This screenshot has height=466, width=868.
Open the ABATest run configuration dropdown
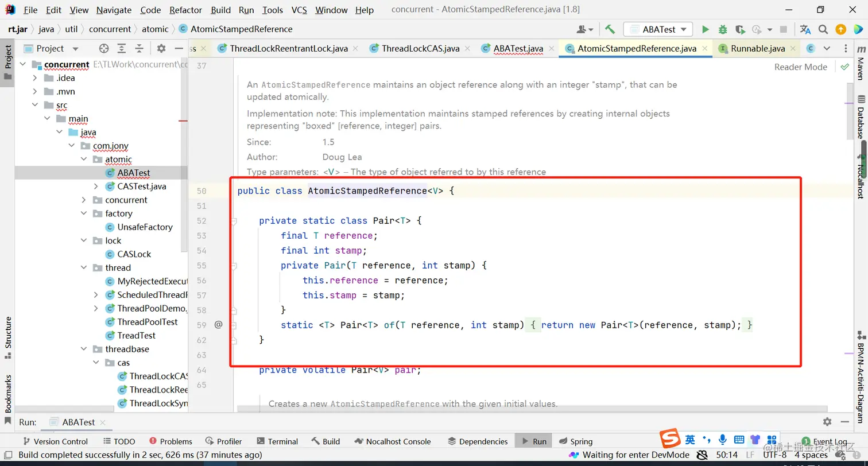coord(658,29)
